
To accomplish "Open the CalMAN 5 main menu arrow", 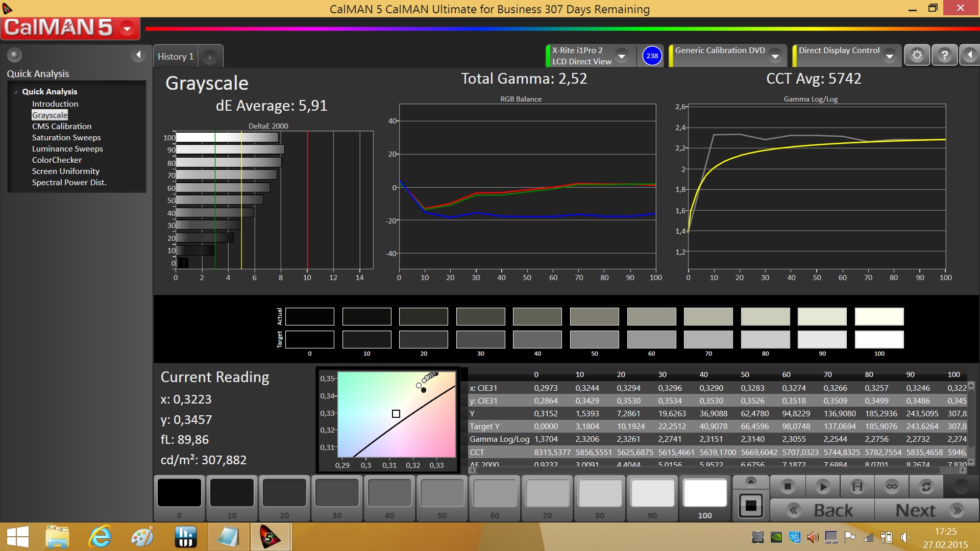I will coord(127,29).
